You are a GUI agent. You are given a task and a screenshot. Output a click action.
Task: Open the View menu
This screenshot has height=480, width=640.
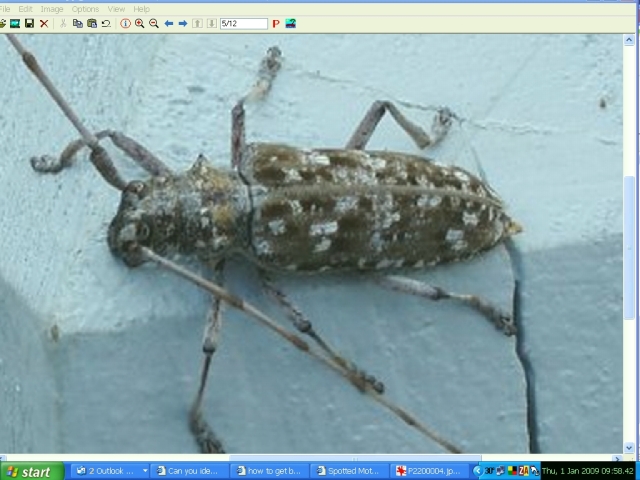tap(117, 9)
